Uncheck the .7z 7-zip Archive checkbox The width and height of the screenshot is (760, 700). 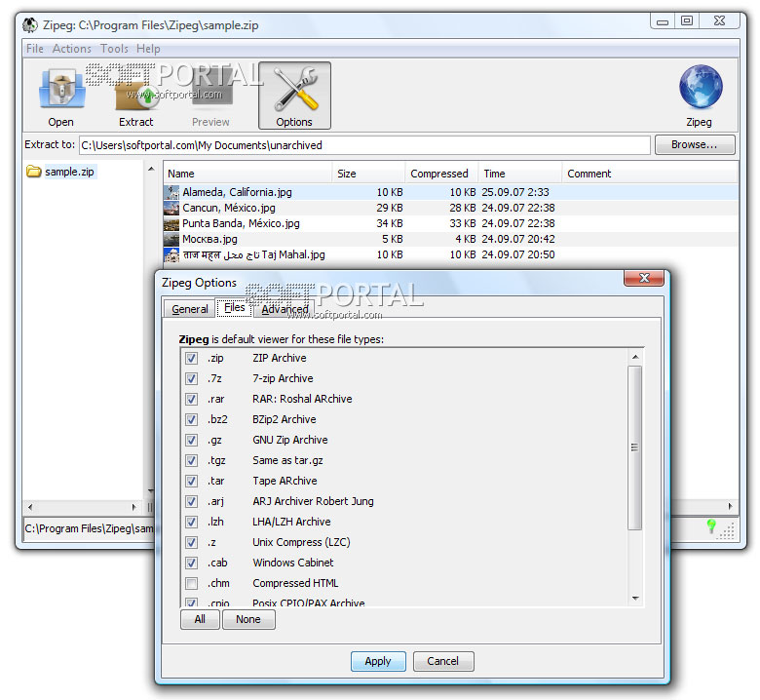(x=191, y=378)
